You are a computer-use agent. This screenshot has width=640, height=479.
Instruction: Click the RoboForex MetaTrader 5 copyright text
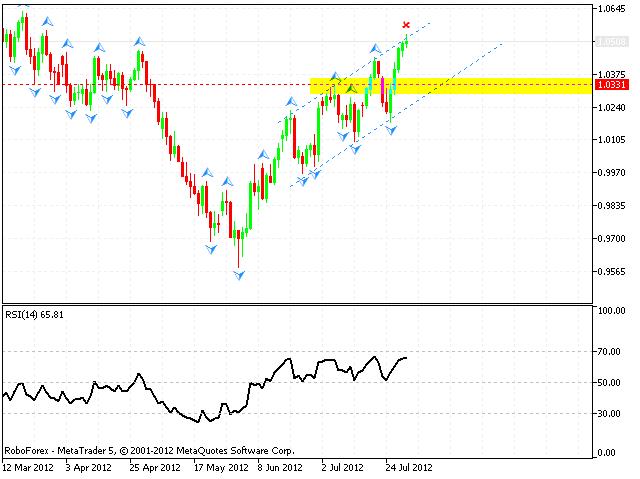[x=135, y=450]
